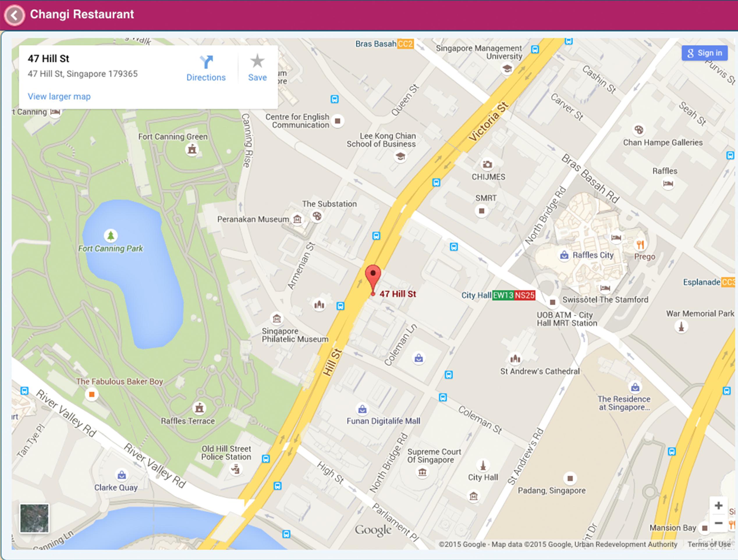Sign in to Google
This screenshot has width=738, height=560.
[704, 53]
